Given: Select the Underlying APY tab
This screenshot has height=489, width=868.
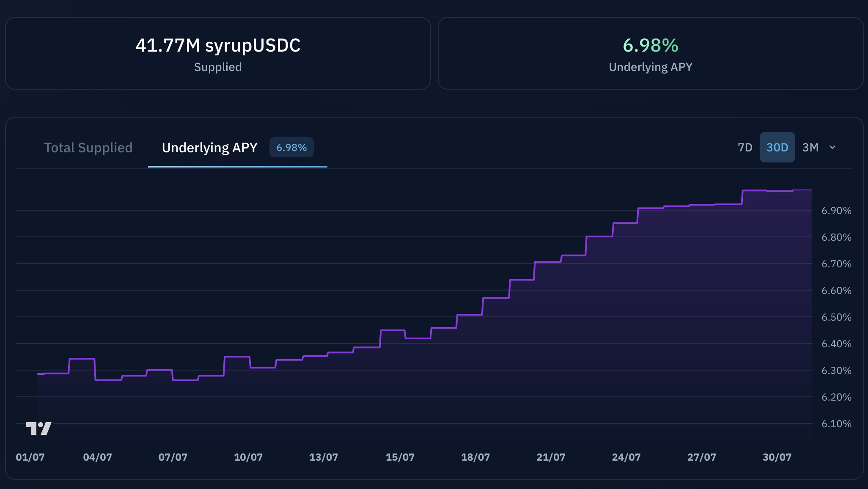Looking at the screenshot, I should 209,148.
